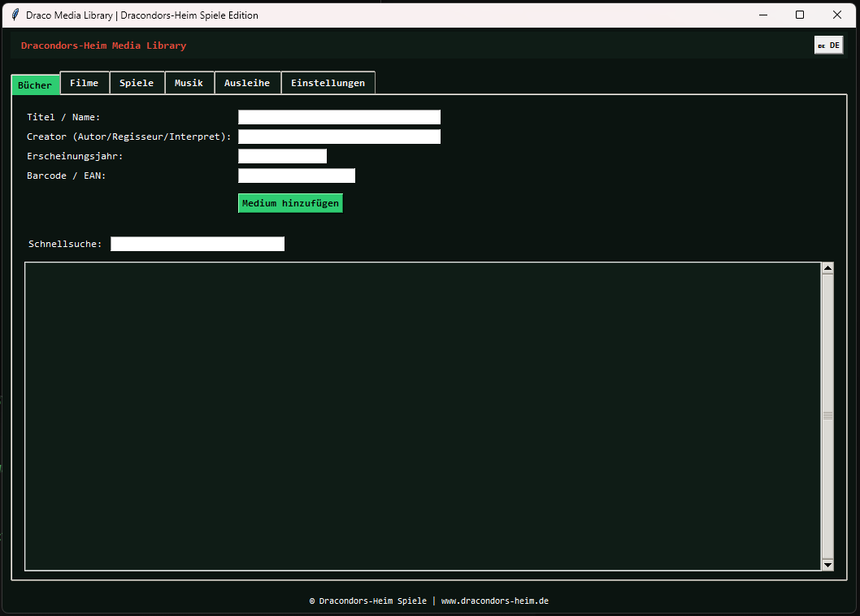Go to the Musik tab
The width and height of the screenshot is (860, 616).
189,83
